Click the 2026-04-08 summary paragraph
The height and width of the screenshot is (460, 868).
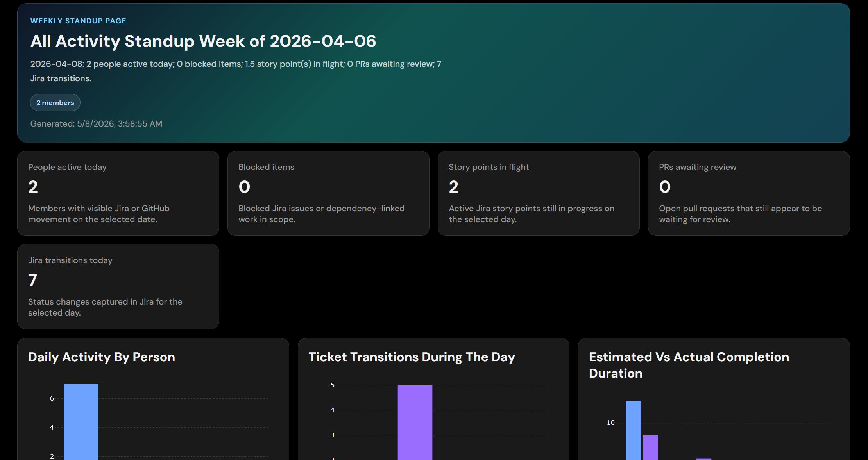(x=236, y=71)
